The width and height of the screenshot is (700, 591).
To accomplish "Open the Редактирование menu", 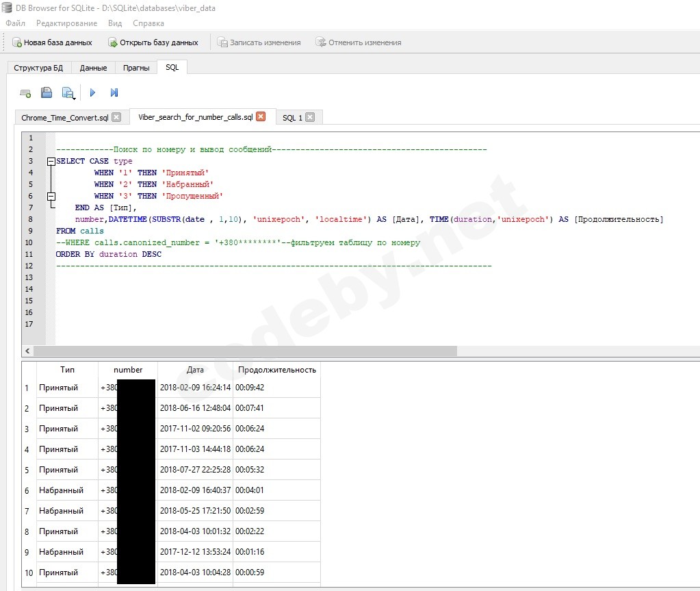I will (x=66, y=23).
